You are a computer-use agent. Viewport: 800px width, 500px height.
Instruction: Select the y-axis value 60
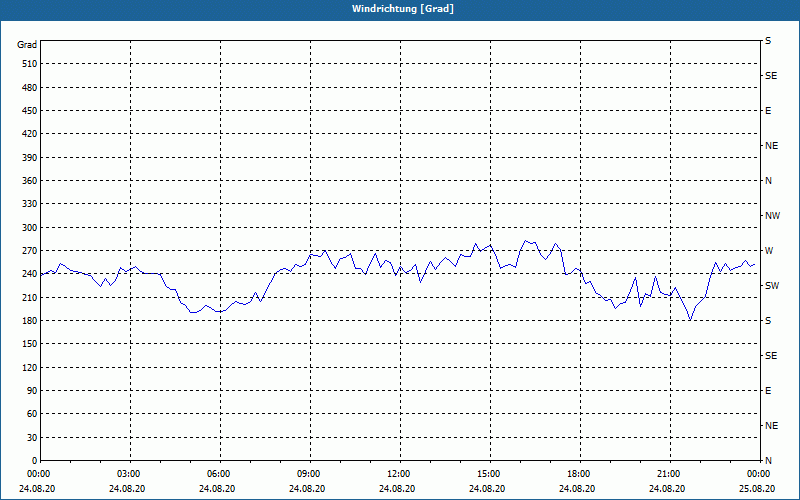pyautogui.click(x=32, y=414)
